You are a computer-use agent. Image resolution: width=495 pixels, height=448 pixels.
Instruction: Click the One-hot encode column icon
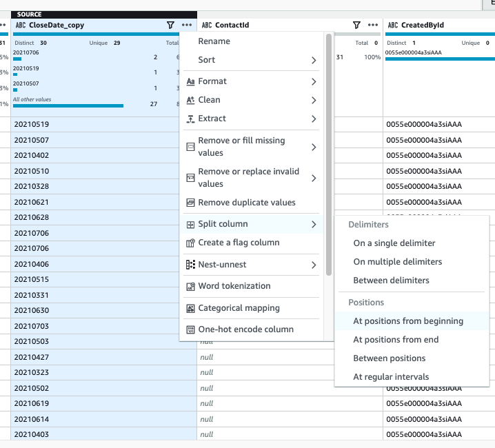tap(190, 330)
